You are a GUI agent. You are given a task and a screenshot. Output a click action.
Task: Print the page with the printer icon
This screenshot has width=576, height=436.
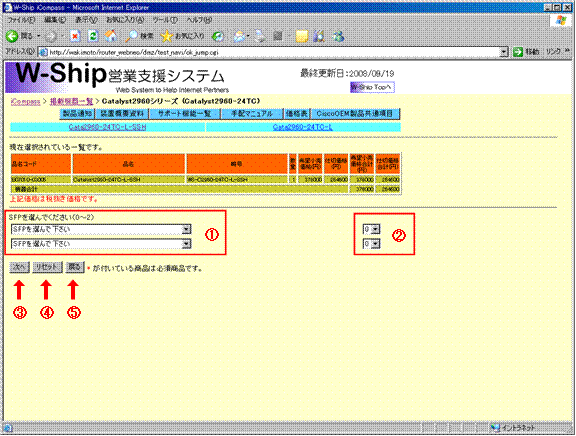point(260,36)
